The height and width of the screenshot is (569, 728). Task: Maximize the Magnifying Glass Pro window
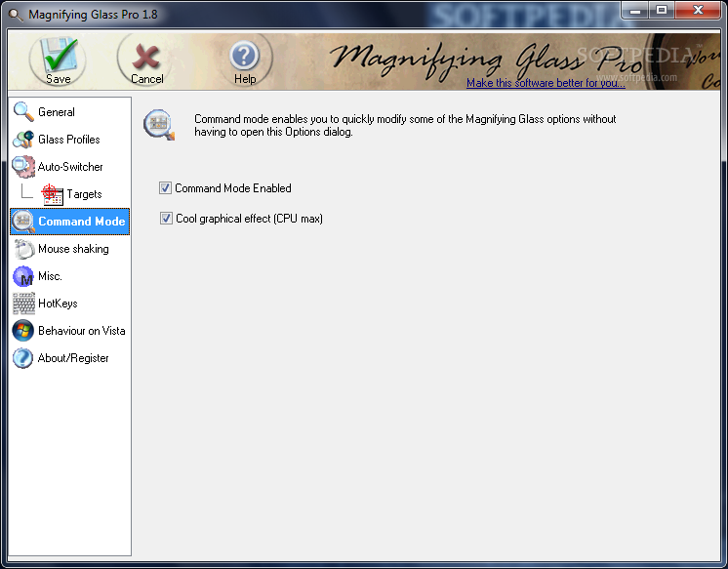pyautogui.click(x=662, y=10)
